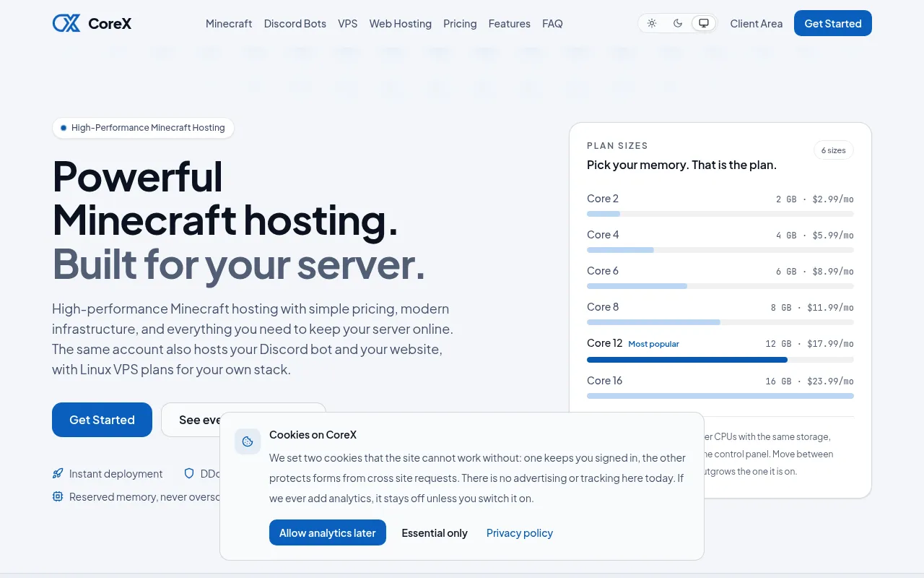Click the shield icon in the feature list
This screenshot has width=924, height=578.
click(189, 474)
